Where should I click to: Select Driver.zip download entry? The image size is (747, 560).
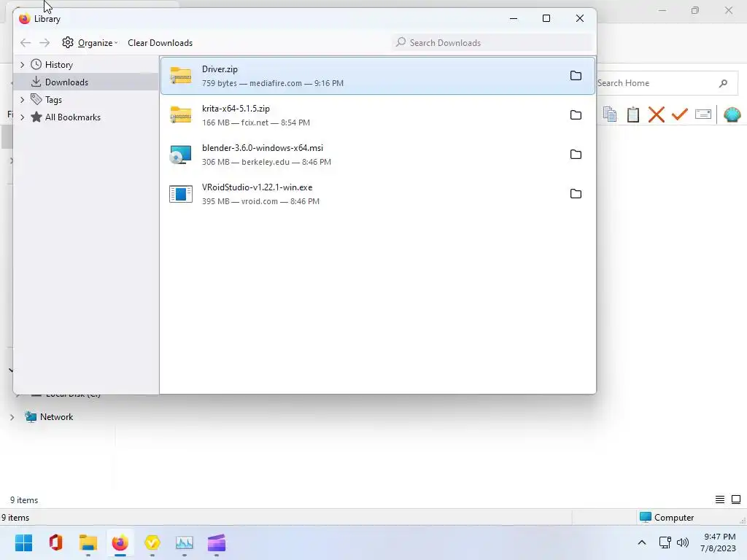378,76
